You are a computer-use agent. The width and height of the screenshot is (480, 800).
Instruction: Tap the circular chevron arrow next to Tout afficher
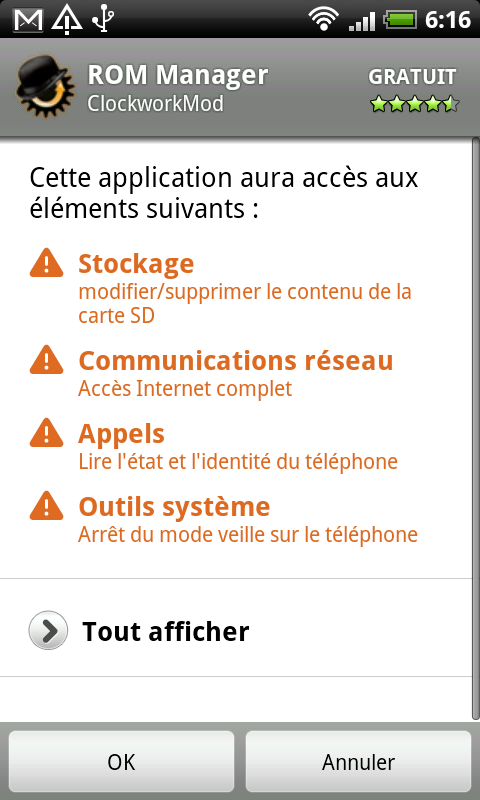pyautogui.click(x=48, y=631)
